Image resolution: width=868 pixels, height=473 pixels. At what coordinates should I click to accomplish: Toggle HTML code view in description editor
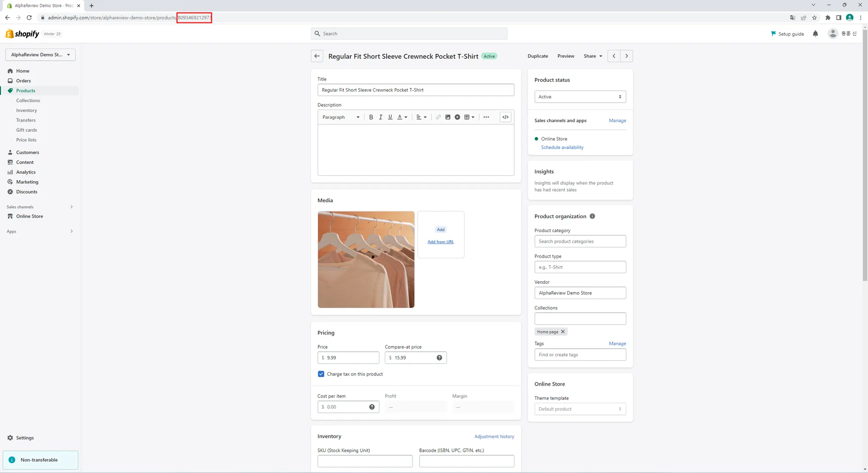pyautogui.click(x=505, y=117)
